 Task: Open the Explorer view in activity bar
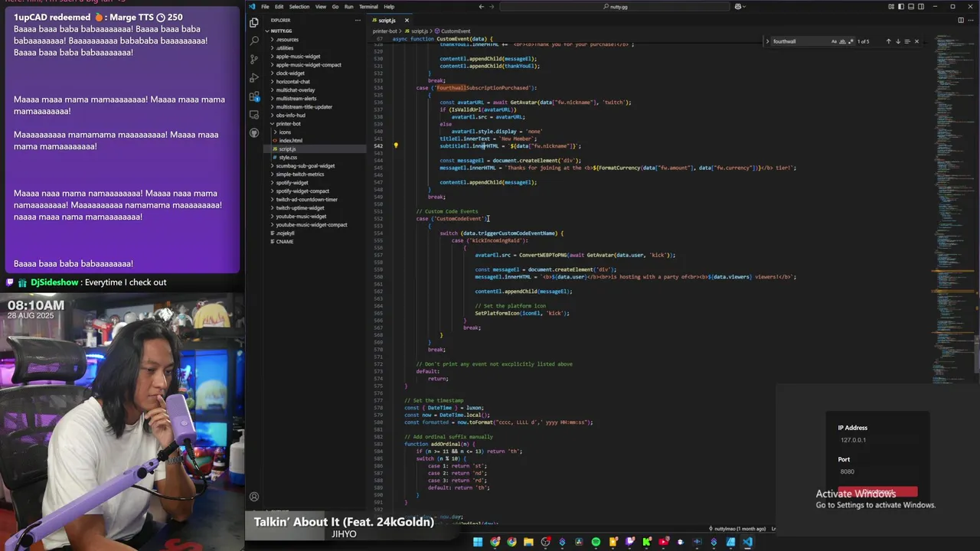(254, 22)
